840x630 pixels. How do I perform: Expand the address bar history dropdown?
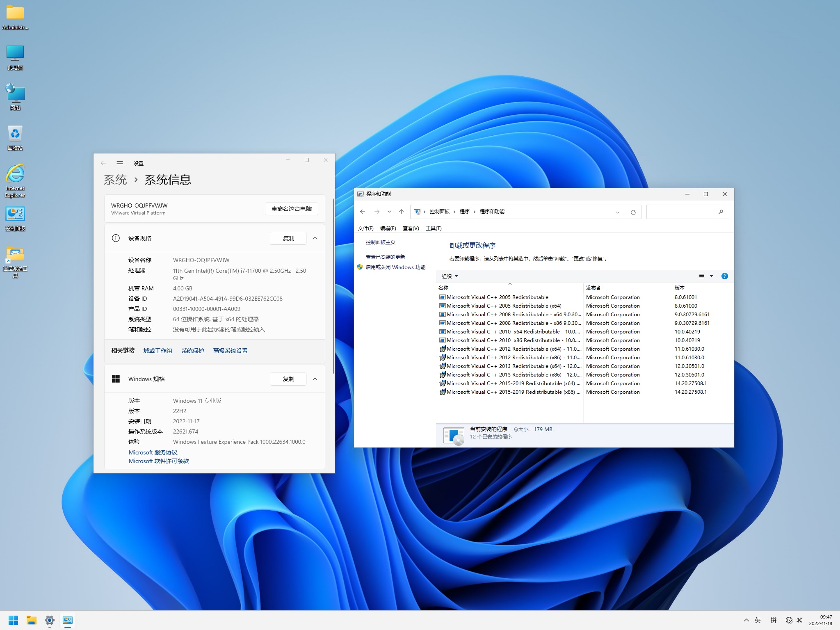pyautogui.click(x=618, y=212)
